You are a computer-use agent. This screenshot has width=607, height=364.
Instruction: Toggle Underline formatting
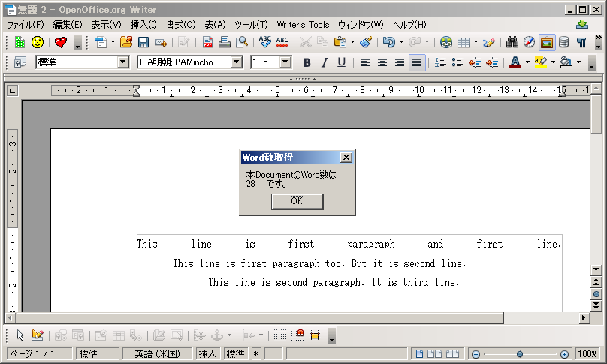tap(341, 62)
